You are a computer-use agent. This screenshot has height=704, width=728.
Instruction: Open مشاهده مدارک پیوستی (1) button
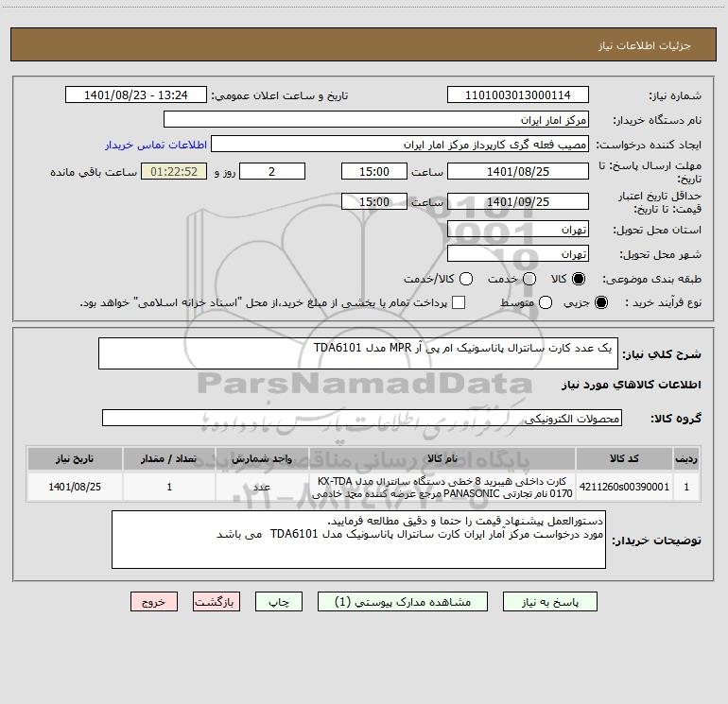coord(403,602)
